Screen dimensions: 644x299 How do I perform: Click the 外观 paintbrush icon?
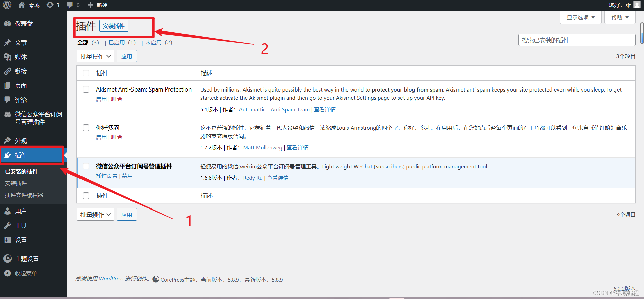click(x=7, y=141)
